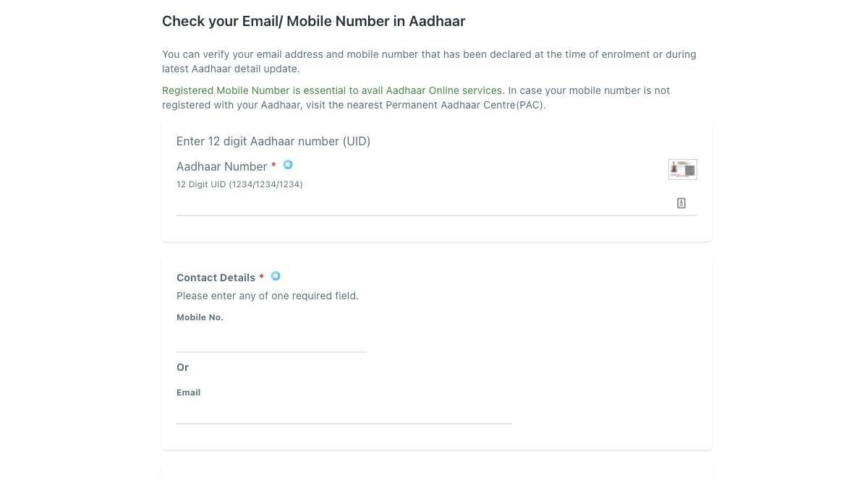Click the Mobile No. input field
The image size is (868, 488).
click(x=271, y=340)
